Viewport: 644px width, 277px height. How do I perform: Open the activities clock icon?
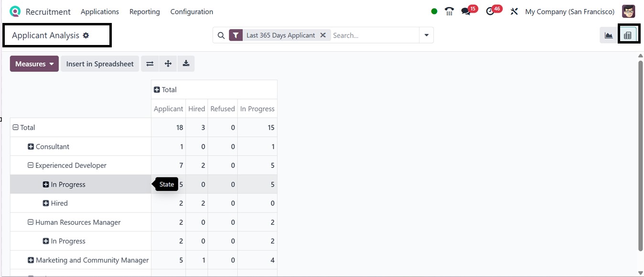pos(490,11)
